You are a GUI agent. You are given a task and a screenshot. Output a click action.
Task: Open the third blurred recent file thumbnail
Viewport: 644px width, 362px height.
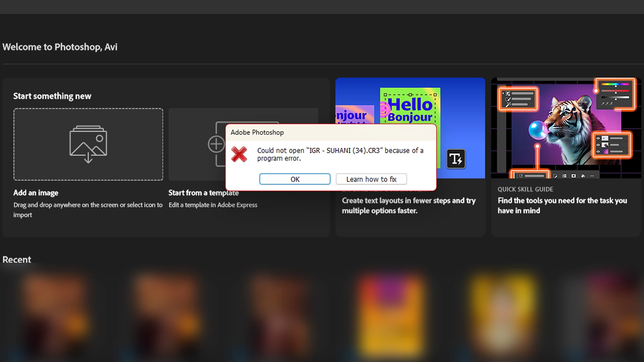(279, 315)
